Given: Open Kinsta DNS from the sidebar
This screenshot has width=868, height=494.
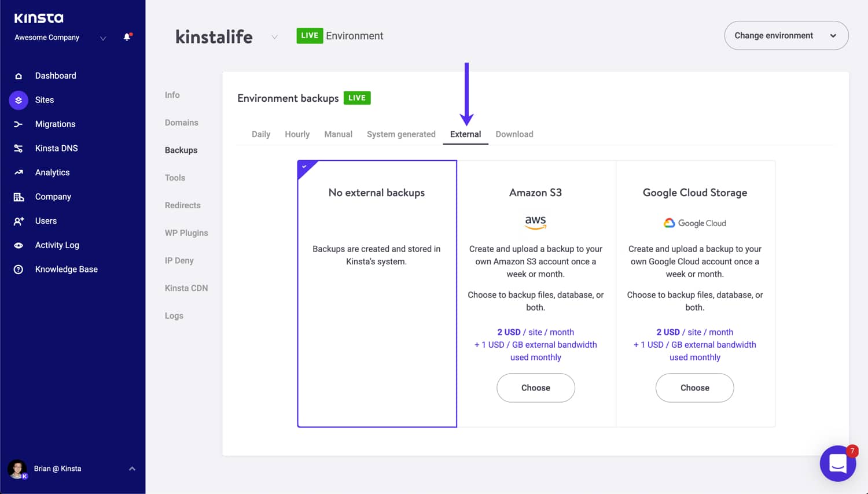Looking at the screenshot, I should pyautogui.click(x=18, y=148).
